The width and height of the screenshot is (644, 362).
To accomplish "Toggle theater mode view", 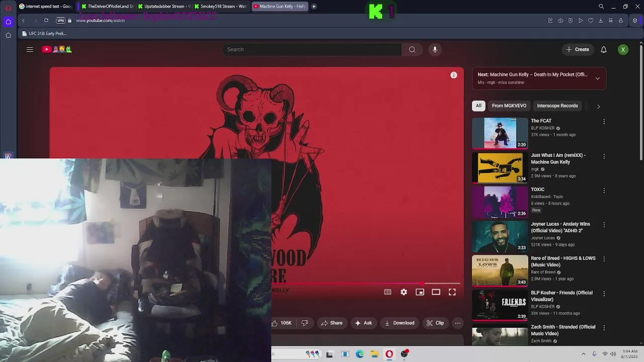I will (x=436, y=292).
